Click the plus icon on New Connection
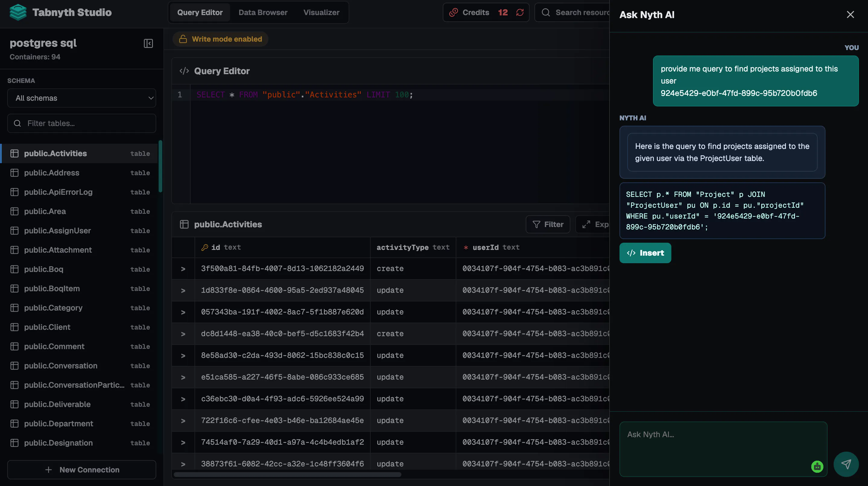The image size is (868, 486). click(x=49, y=470)
